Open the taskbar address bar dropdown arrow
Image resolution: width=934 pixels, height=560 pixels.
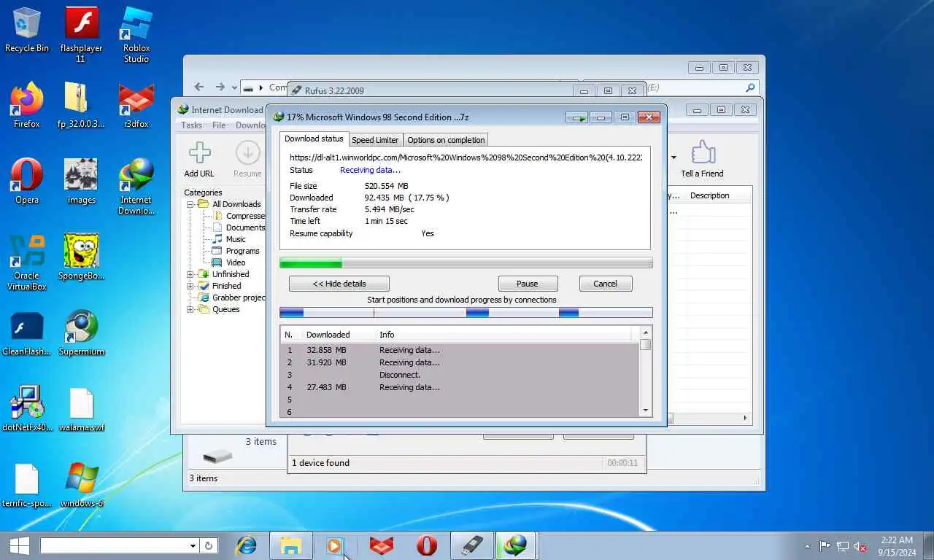(193, 545)
